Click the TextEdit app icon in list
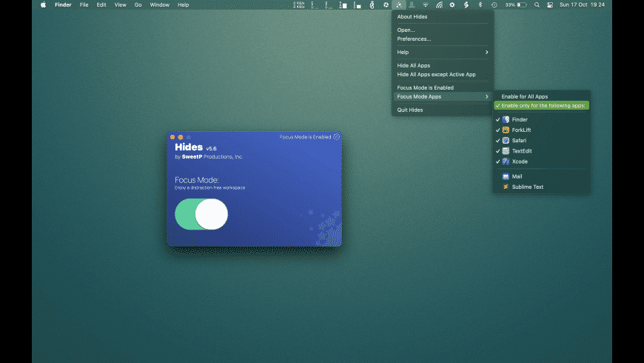The image size is (644, 363). tap(506, 151)
